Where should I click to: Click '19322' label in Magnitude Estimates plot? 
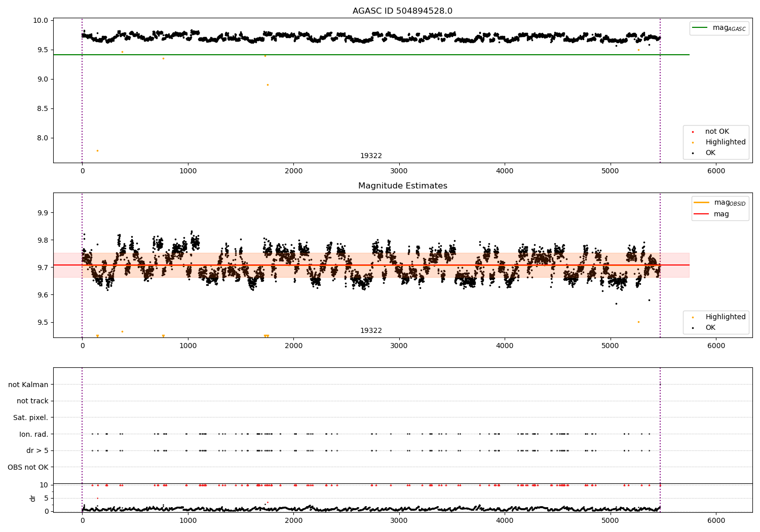tap(371, 331)
